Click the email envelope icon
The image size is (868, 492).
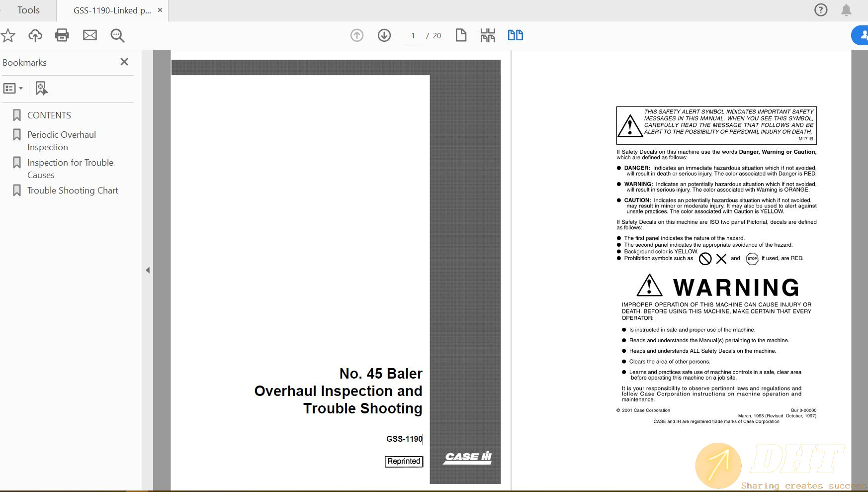90,35
